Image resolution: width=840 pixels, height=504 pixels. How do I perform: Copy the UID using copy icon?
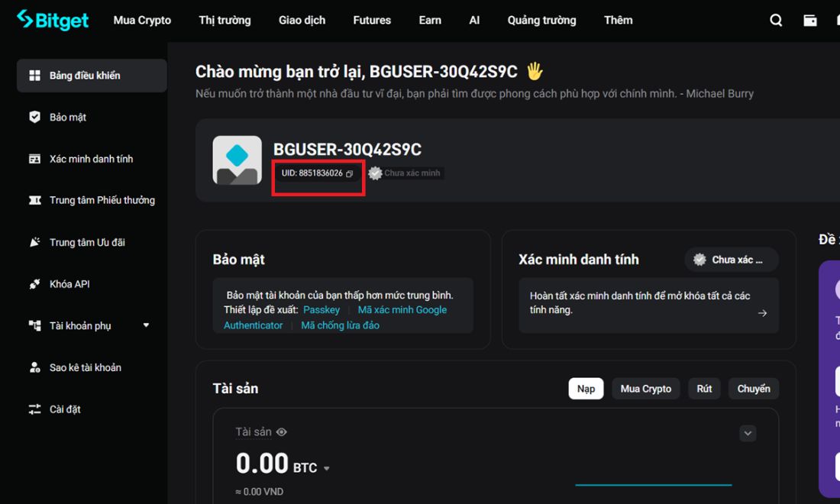coord(349,173)
